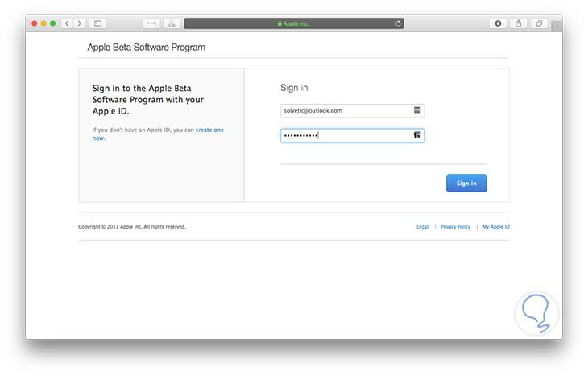Open the My Apple ID link

(x=495, y=227)
